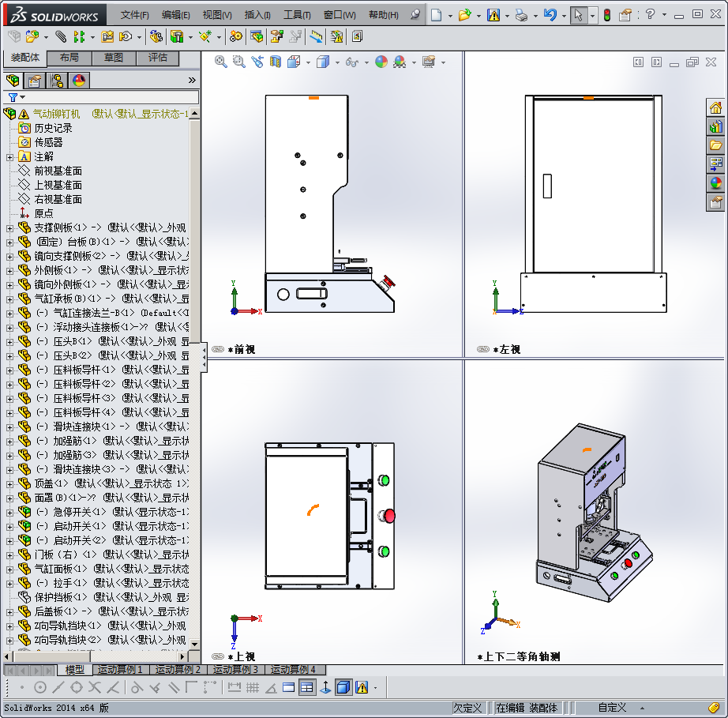Open the 工具(T) menu
The height and width of the screenshot is (718, 728).
pos(297,15)
